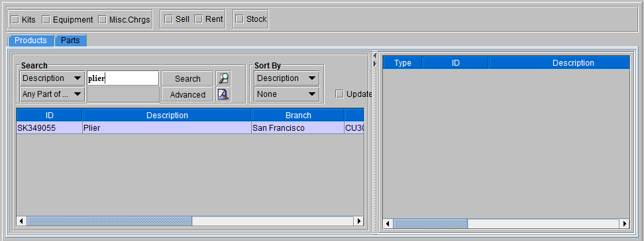Click the results Description column header

pyautogui.click(x=167, y=115)
